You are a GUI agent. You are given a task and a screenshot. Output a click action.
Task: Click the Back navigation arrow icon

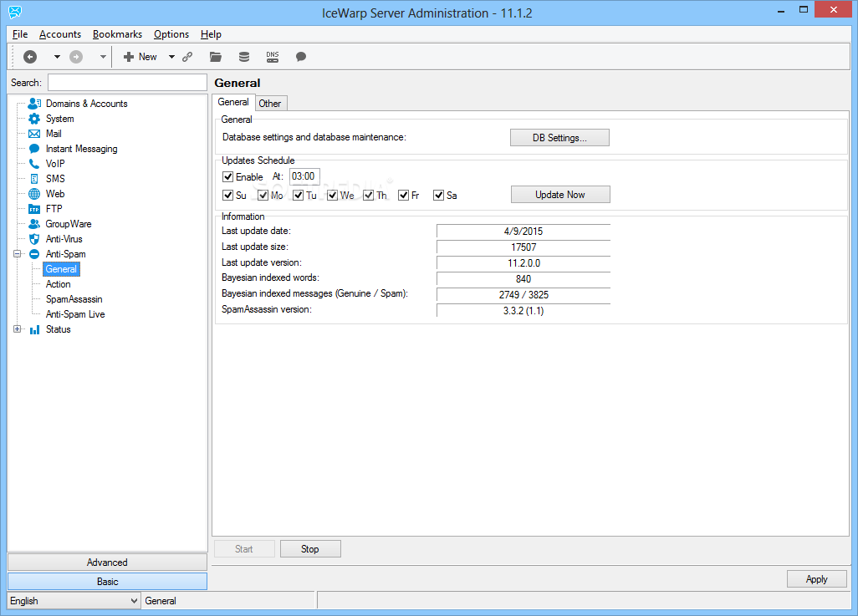(30, 56)
